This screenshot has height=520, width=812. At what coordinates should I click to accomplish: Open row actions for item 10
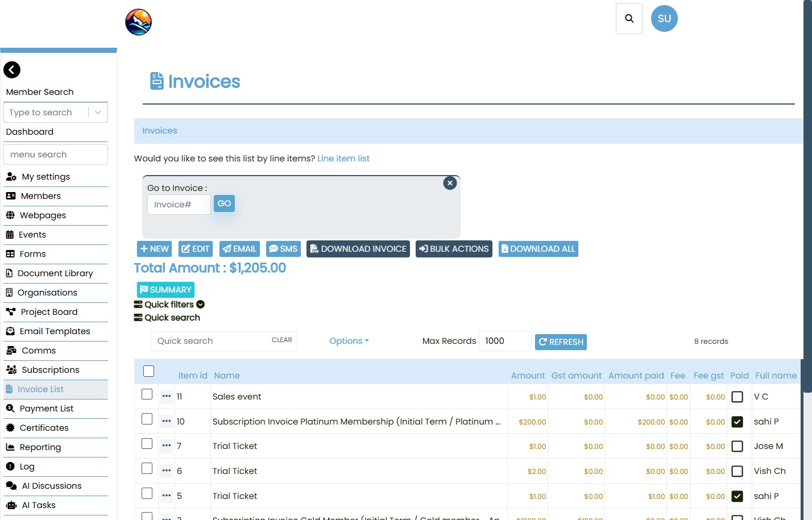point(166,422)
